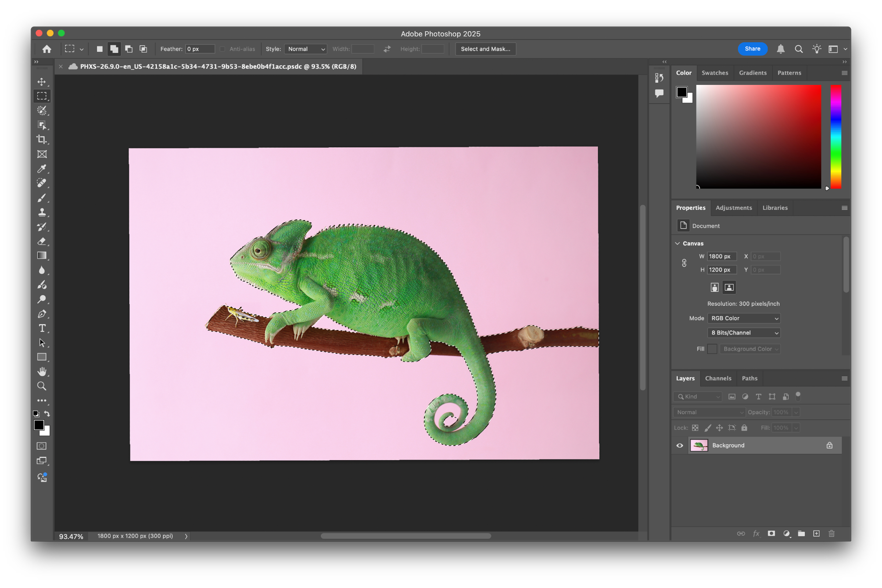Select the Zoom tool

[x=42, y=386]
